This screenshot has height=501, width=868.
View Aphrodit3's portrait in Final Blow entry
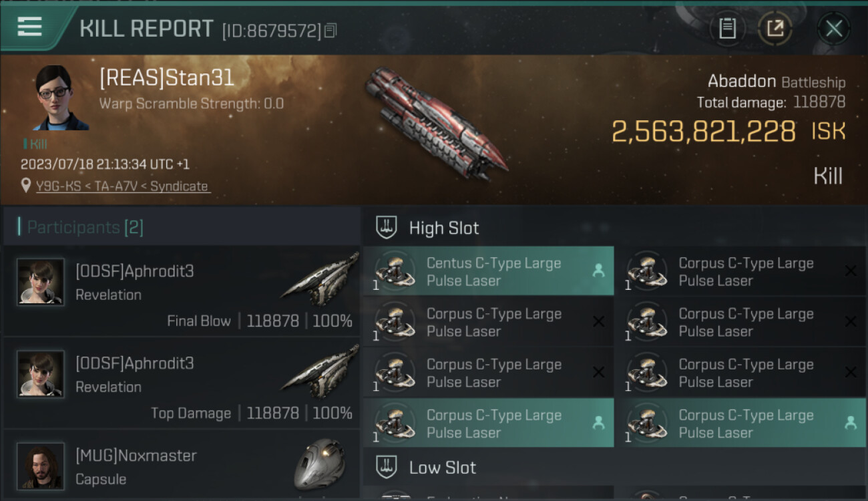coord(41,282)
